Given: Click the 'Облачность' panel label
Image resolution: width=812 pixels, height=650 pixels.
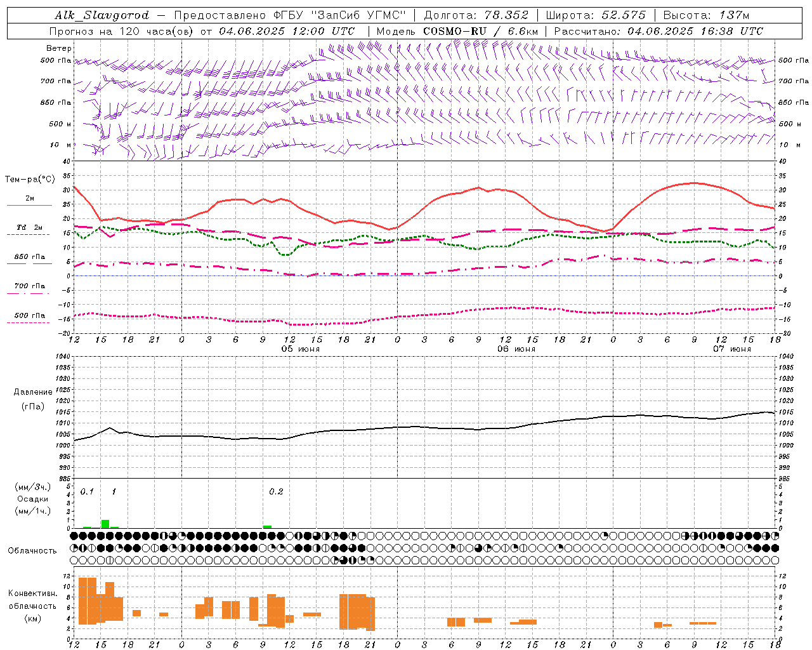Looking at the screenshot, I should [32, 550].
